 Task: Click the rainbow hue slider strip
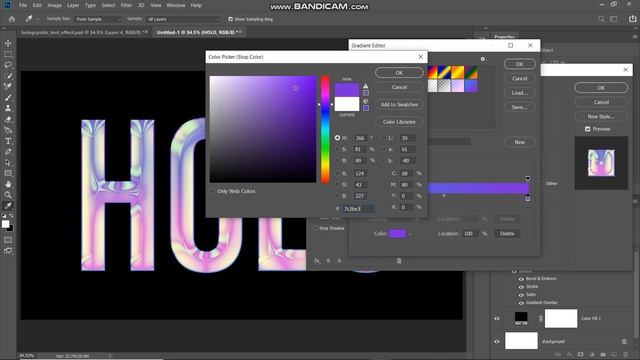click(325, 129)
